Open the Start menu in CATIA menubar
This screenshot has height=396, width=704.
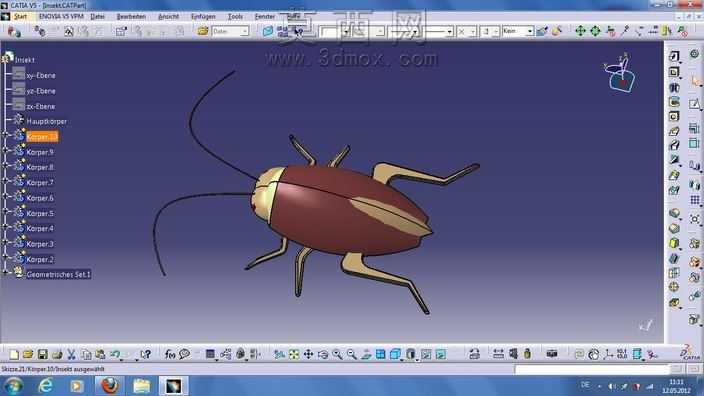pos(20,16)
